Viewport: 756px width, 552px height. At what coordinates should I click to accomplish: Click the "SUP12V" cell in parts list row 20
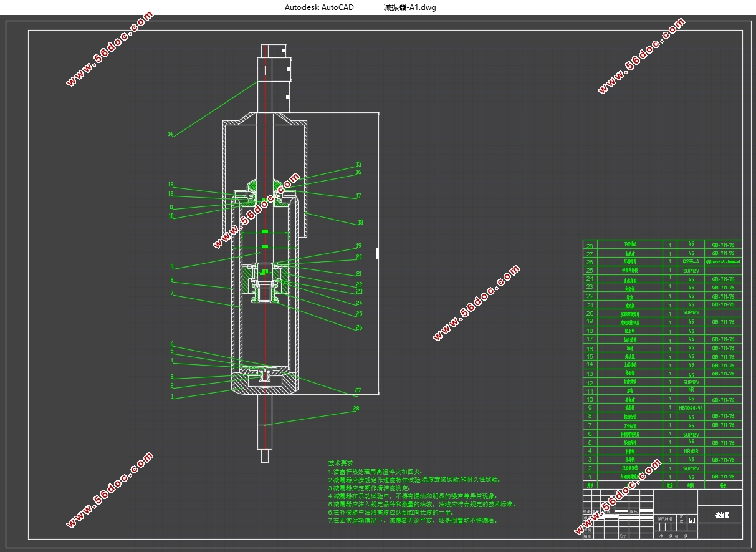(x=691, y=313)
